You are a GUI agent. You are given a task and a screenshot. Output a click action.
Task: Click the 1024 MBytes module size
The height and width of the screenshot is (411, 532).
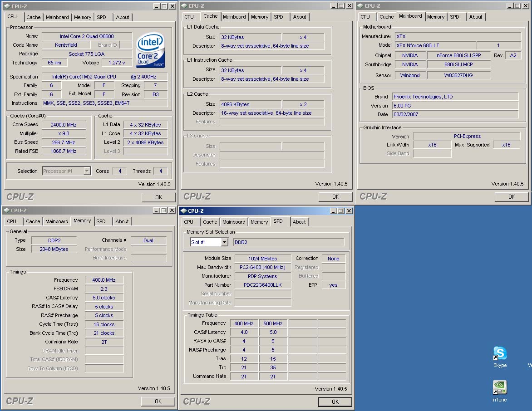pos(263,259)
